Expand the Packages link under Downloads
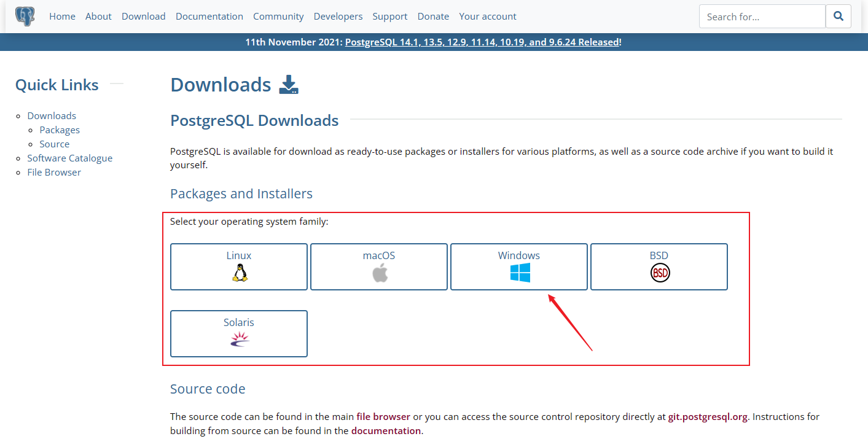868x447 pixels. point(59,130)
